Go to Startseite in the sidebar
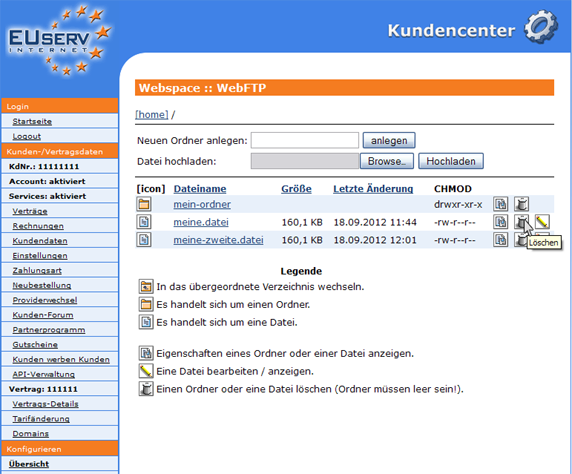572x474 pixels. 32,122
